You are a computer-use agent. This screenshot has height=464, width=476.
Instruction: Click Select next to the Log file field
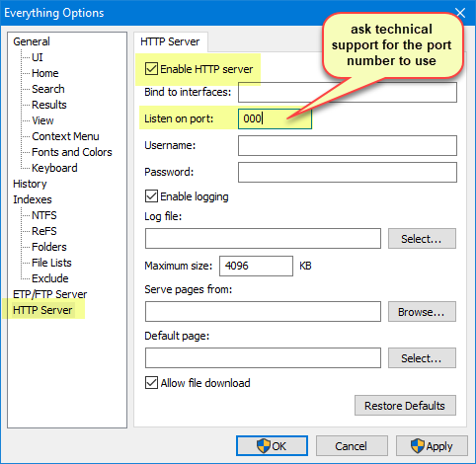[x=422, y=239]
